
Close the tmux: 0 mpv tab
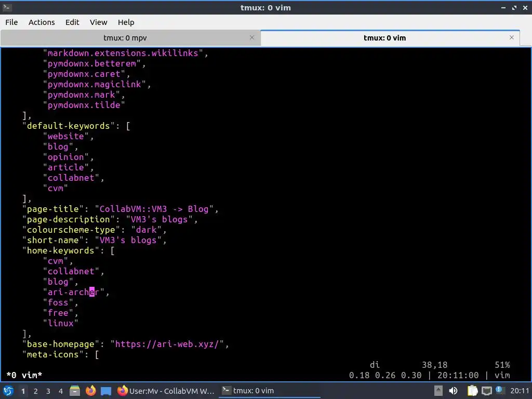click(252, 37)
